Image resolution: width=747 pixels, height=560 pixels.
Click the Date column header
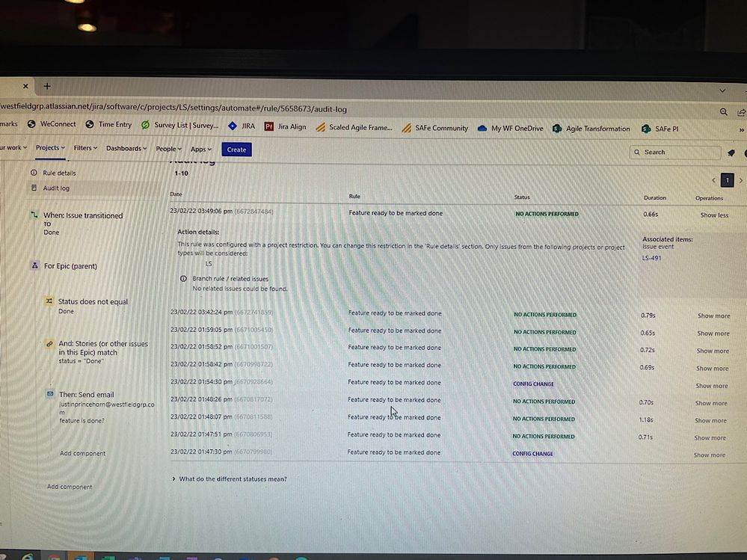click(x=176, y=194)
